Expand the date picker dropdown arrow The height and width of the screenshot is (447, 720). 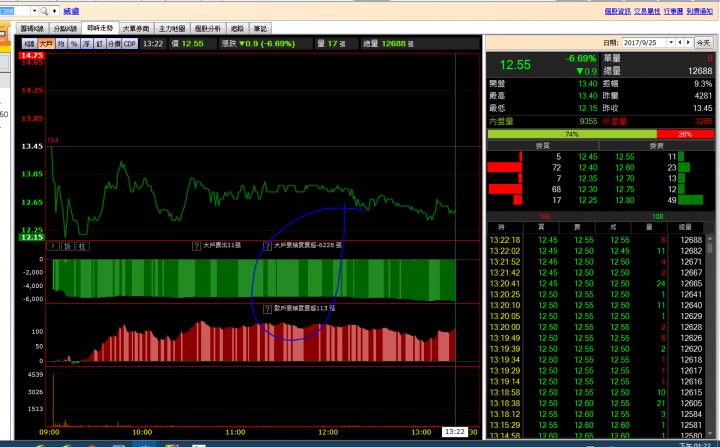(671, 42)
